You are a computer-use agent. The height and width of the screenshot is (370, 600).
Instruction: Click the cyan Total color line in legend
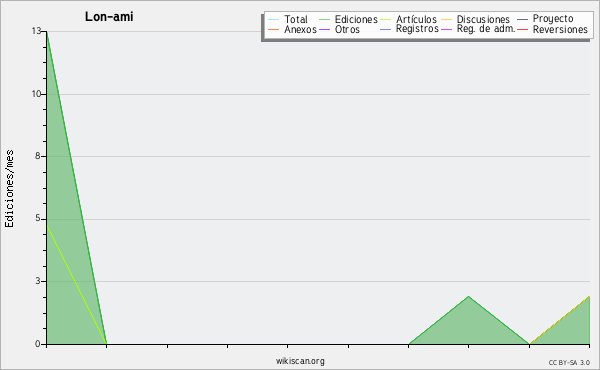click(274, 20)
